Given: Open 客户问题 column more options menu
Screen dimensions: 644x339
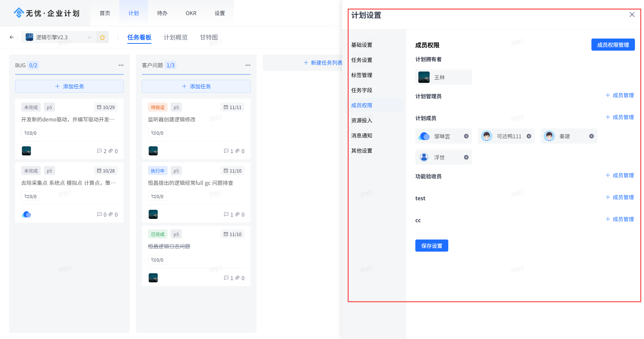Looking at the screenshot, I should (248, 65).
